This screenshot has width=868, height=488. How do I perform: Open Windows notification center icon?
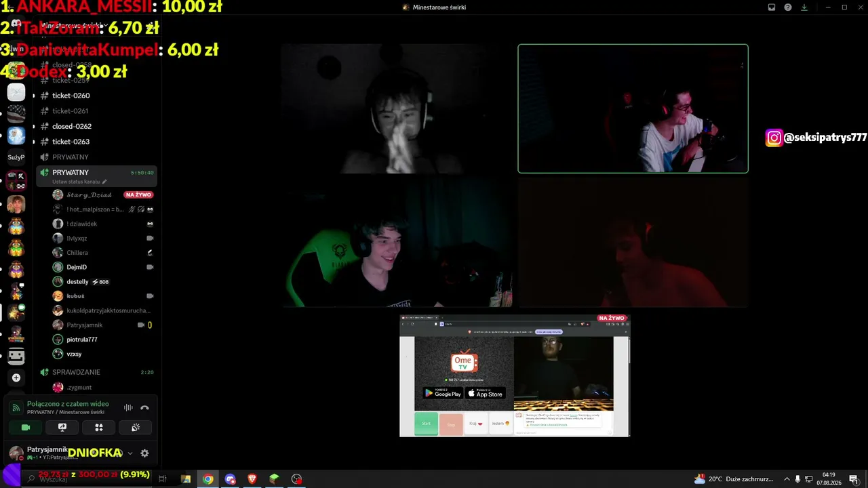point(854,479)
